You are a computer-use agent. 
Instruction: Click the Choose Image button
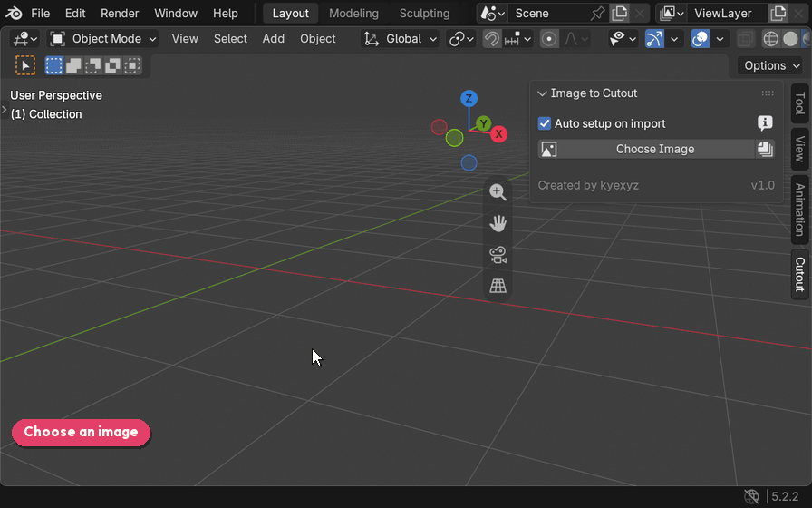(646, 150)
